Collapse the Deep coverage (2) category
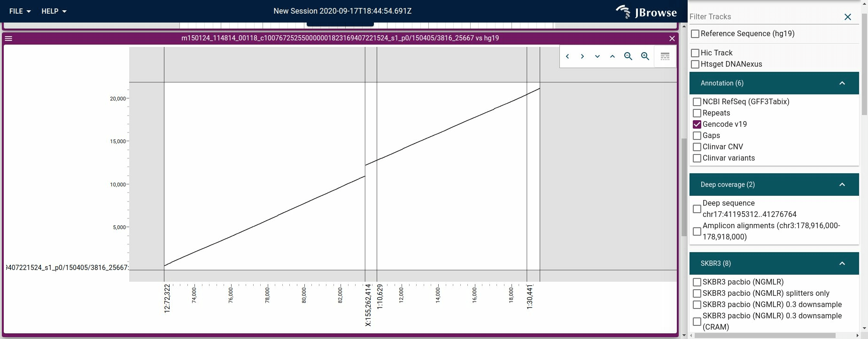The width and height of the screenshot is (868, 339). 774,185
